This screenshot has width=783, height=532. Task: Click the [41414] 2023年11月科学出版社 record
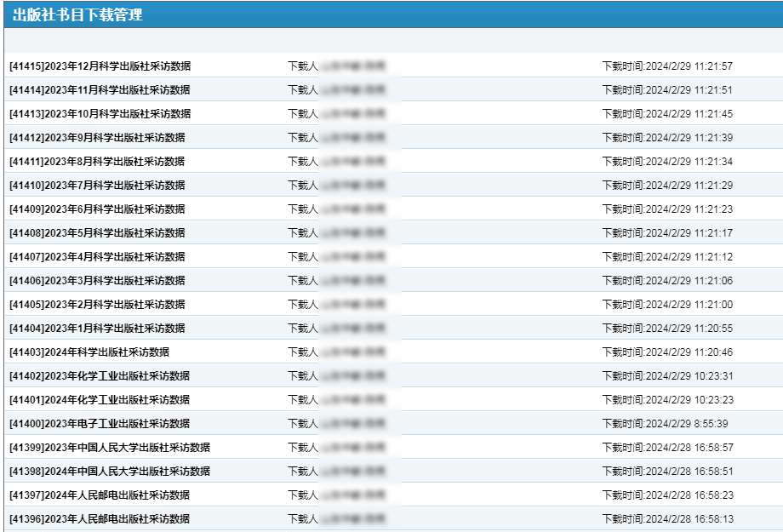point(100,90)
